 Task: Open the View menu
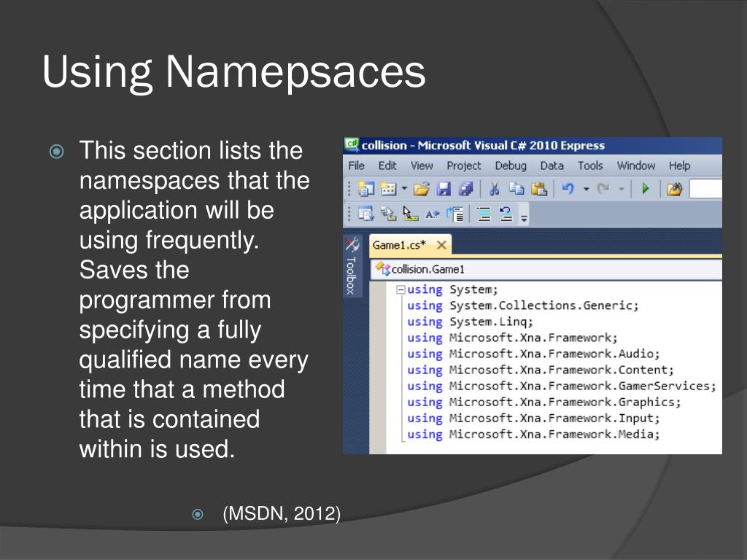coord(422,166)
